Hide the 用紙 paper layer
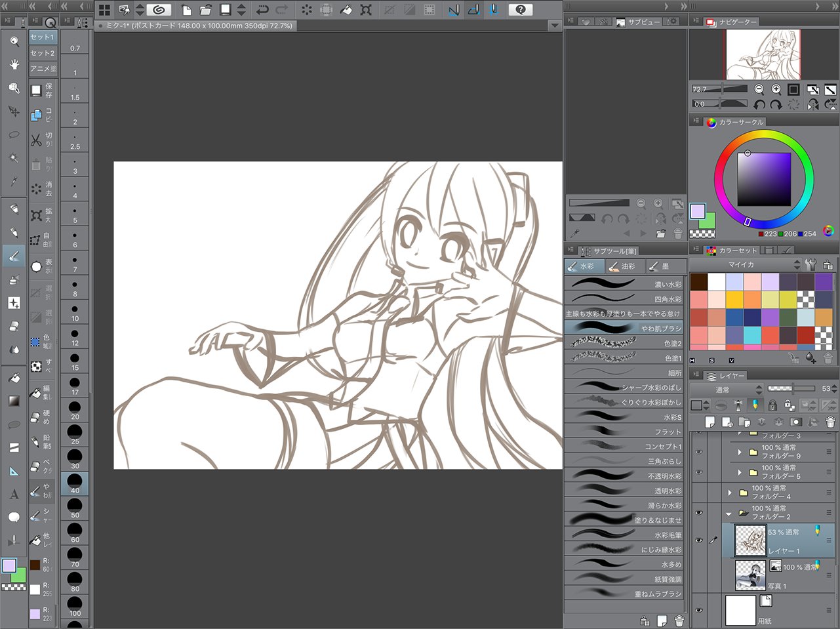The width and height of the screenshot is (840, 629). tap(698, 609)
